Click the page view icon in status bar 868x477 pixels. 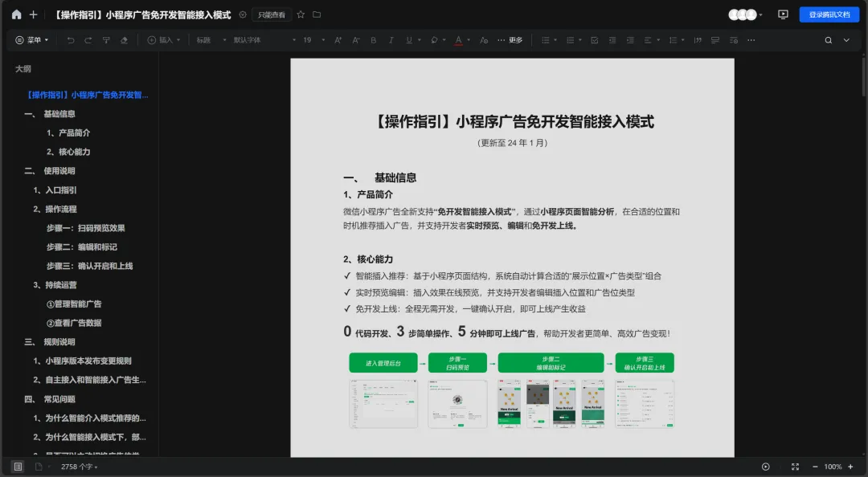39,467
